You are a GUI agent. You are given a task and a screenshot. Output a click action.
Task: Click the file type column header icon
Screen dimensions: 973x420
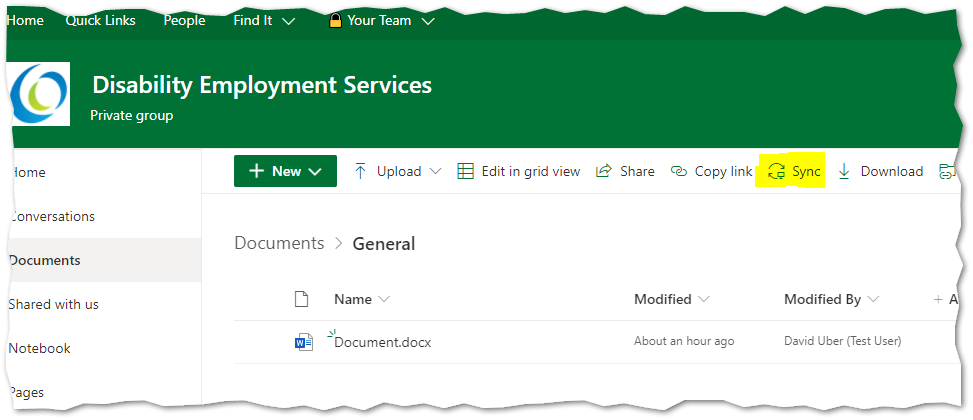[301, 299]
